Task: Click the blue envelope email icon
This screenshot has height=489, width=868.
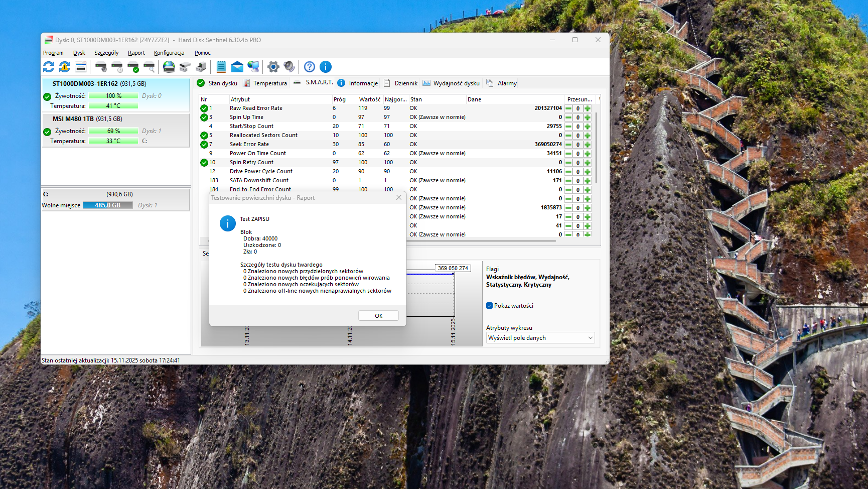Action: click(x=237, y=67)
